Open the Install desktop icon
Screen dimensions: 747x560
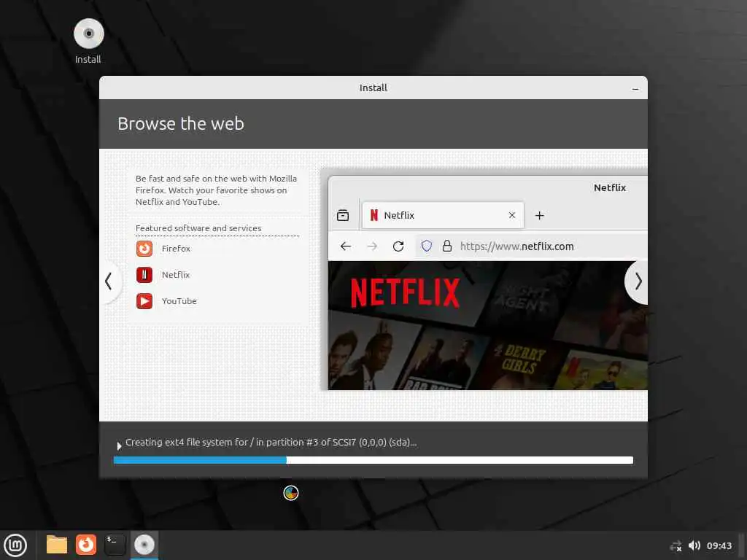pyautogui.click(x=88, y=41)
